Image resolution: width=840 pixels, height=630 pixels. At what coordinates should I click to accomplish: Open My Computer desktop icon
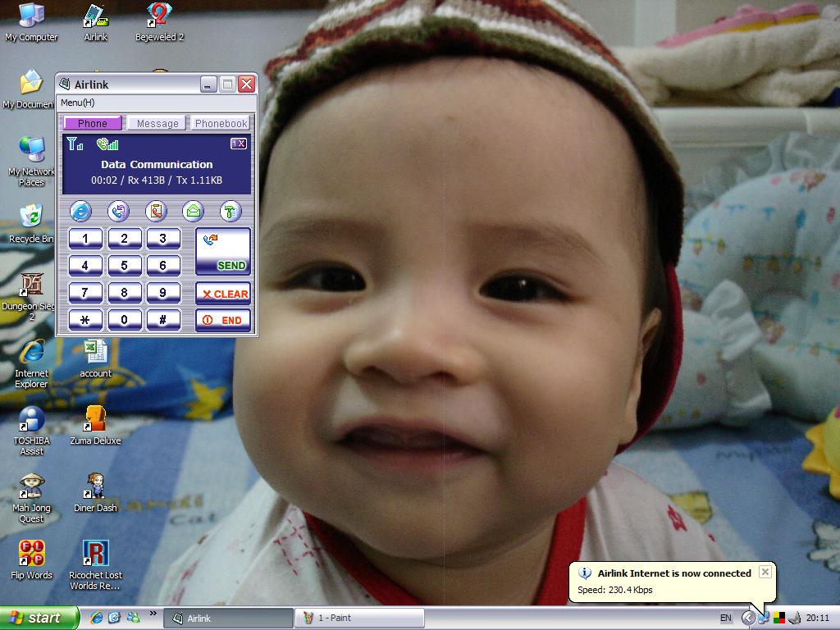coord(31,22)
